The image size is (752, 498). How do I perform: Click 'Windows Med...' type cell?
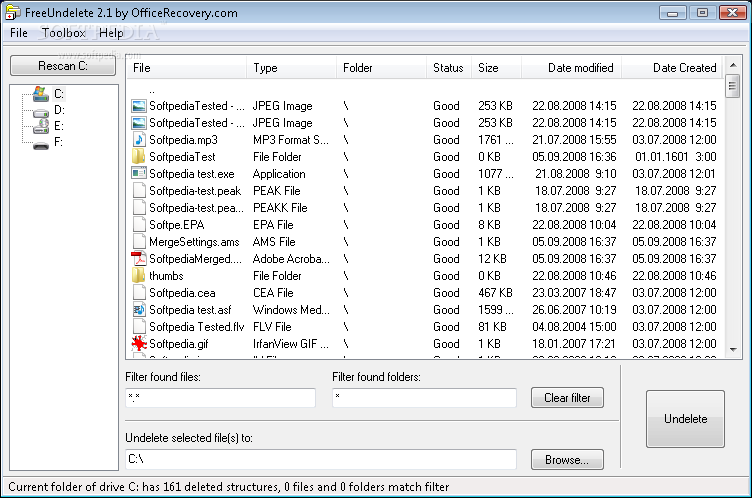292,309
